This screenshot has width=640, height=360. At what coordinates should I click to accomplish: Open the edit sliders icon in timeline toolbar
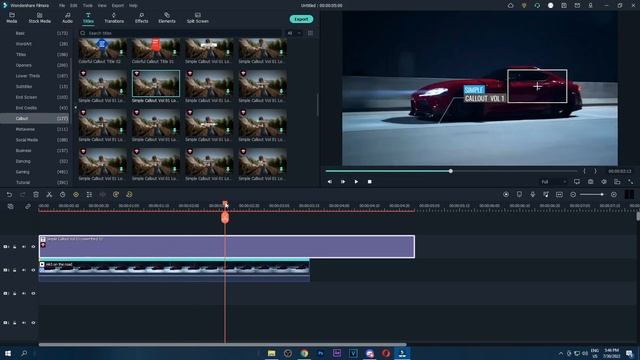point(89,195)
